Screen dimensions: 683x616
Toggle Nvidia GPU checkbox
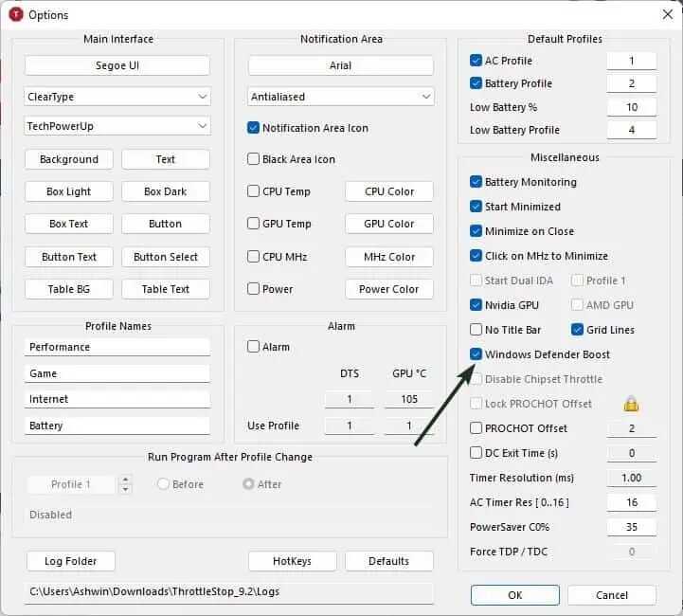(x=476, y=305)
